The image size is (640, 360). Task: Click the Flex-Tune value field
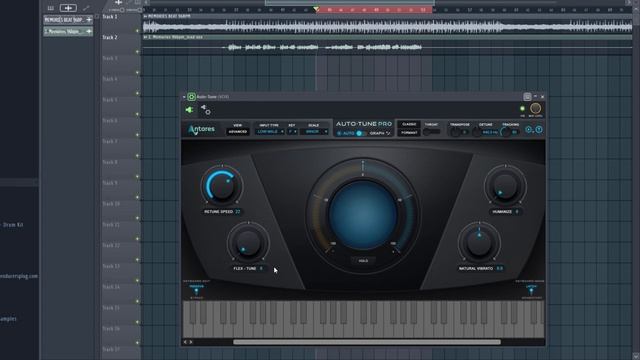point(262,269)
